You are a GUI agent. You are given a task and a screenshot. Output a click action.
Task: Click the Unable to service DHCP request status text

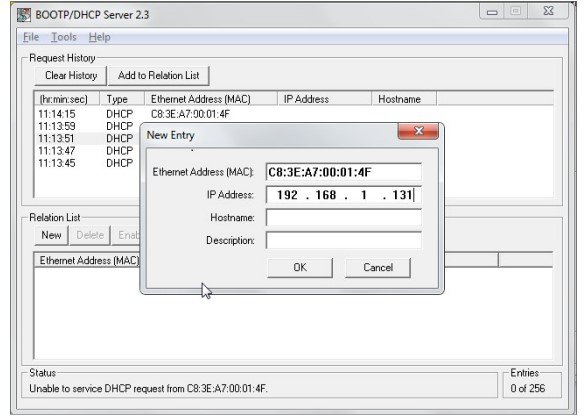[x=148, y=389]
